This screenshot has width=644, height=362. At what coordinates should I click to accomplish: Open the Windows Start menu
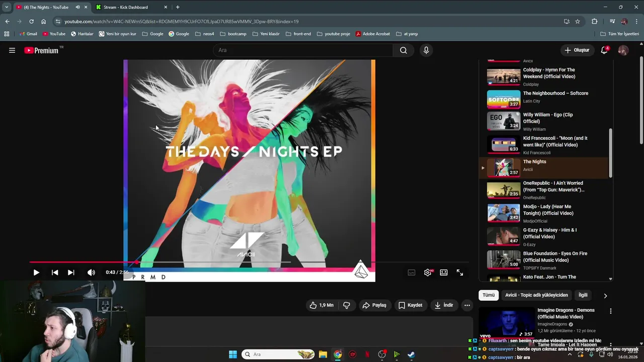point(233,354)
